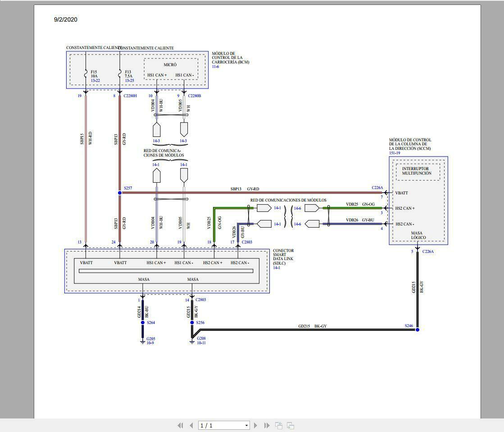This screenshot has height=432, width=504.
Task: Click the blue S257 splice dot
Action: (x=120, y=193)
